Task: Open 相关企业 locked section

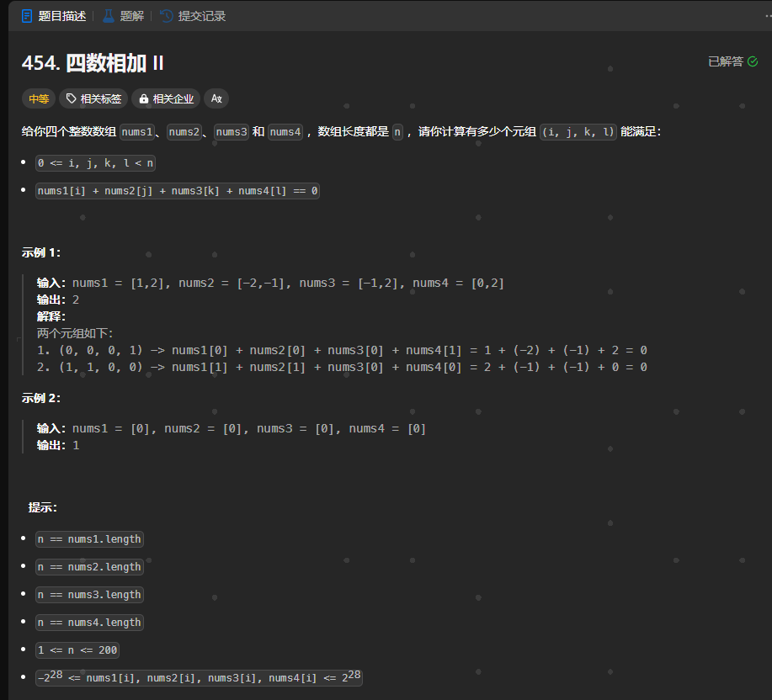Action: [166, 99]
